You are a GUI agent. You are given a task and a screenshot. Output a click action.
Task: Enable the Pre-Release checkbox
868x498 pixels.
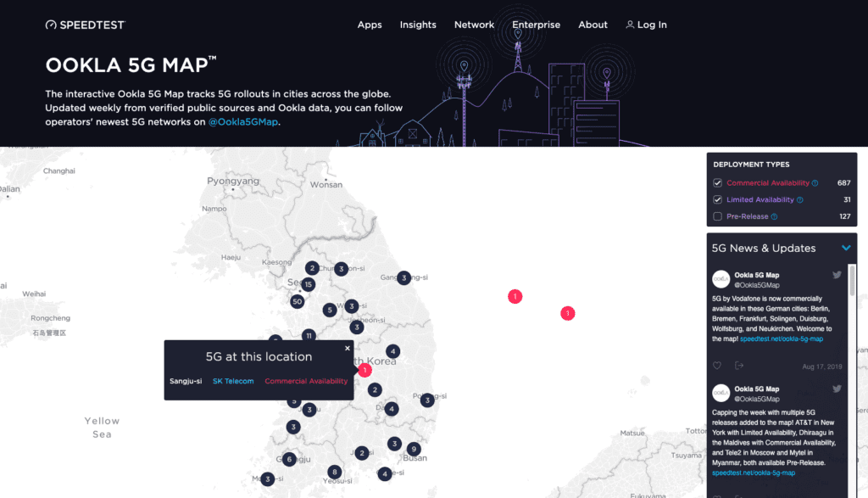click(718, 216)
